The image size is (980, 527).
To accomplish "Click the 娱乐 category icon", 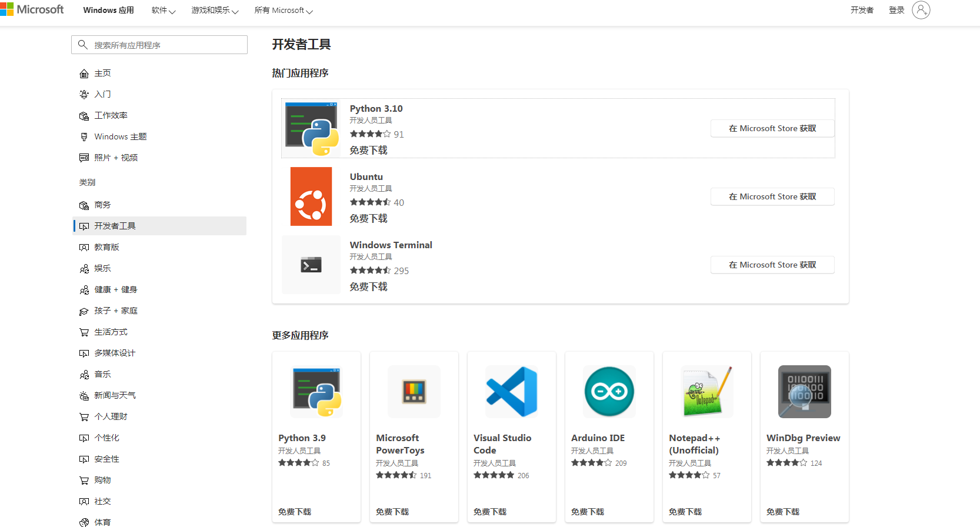I will click(84, 269).
